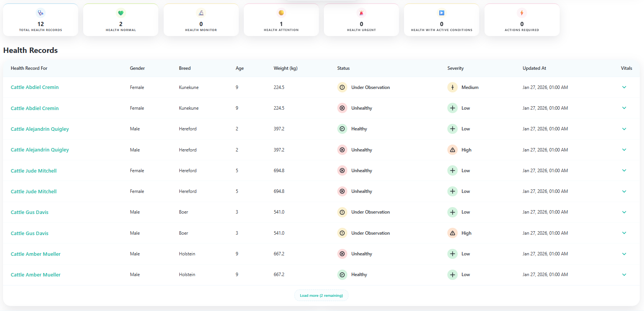Click the yellow circle Health Attention icon
This screenshot has width=644, height=311.
(x=281, y=13)
